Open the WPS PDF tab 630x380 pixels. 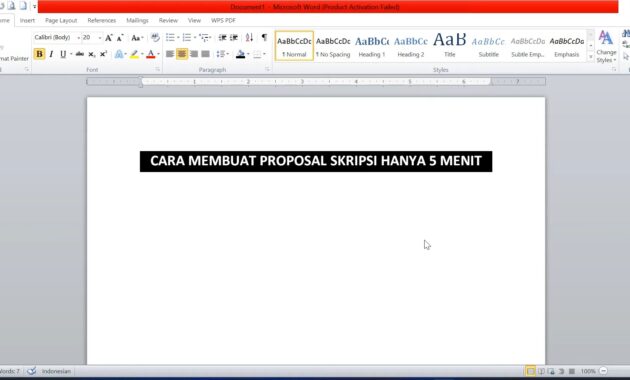(x=223, y=20)
